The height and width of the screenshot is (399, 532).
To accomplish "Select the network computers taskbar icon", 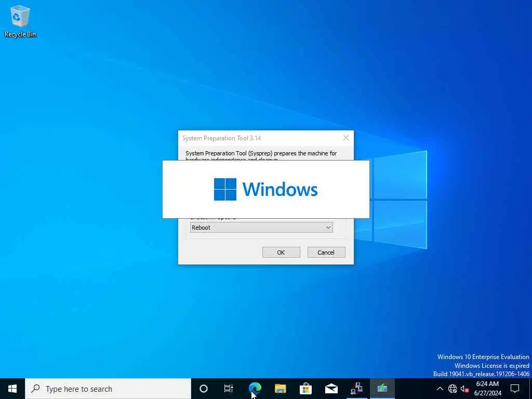I will pyautogui.click(x=356, y=389).
